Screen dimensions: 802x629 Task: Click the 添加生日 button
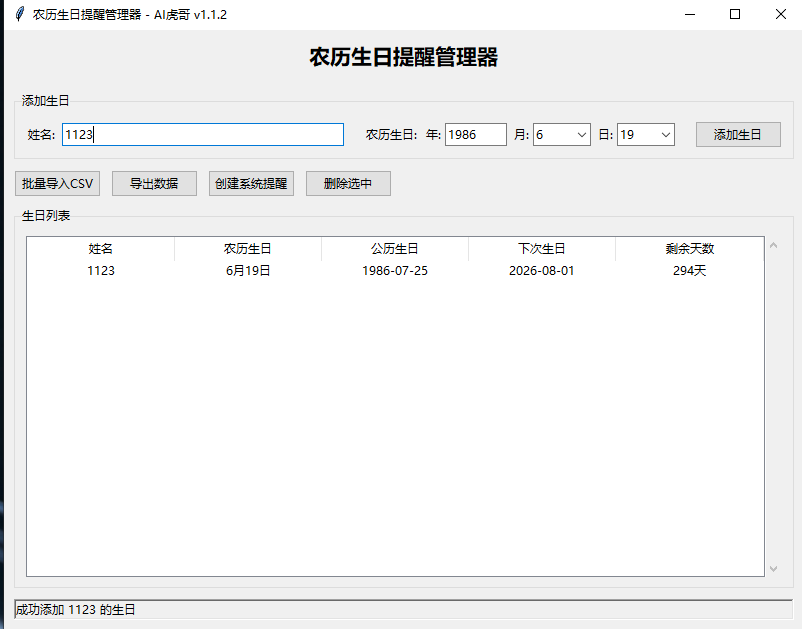point(738,134)
